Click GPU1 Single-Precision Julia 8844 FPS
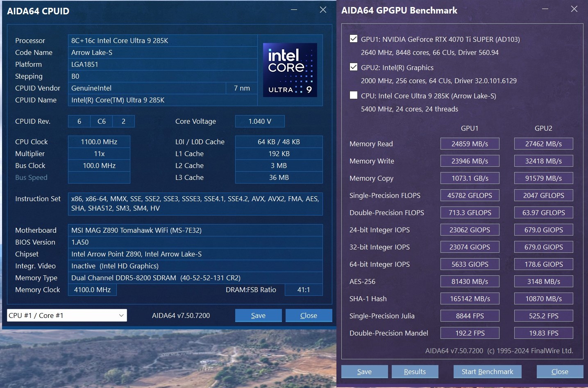Viewport: 588px width, 388px height. pos(470,316)
